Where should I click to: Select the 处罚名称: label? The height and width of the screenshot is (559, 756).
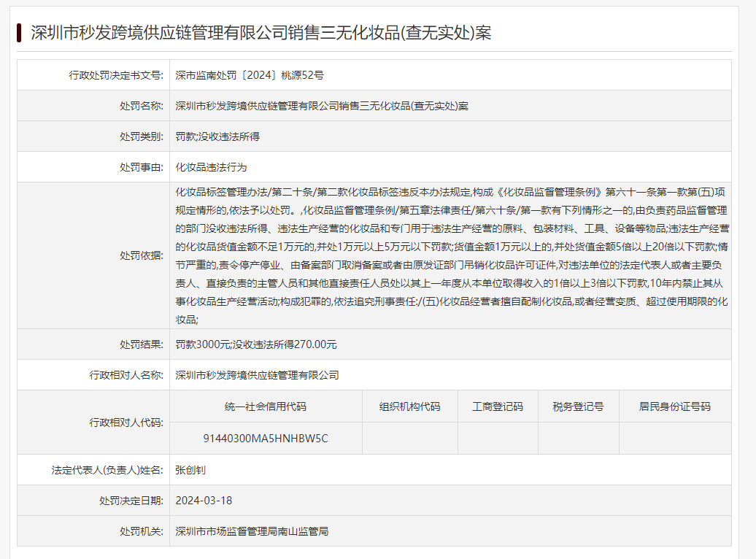coord(142,106)
